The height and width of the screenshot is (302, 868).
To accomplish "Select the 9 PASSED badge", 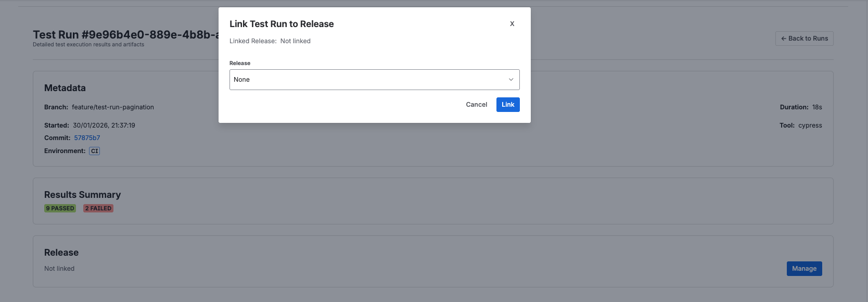I will (x=60, y=208).
